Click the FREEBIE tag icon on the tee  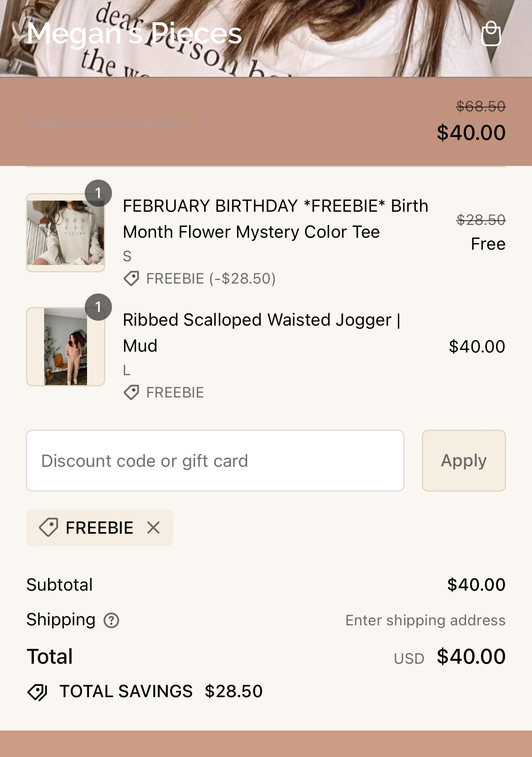(x=131, y=279)
